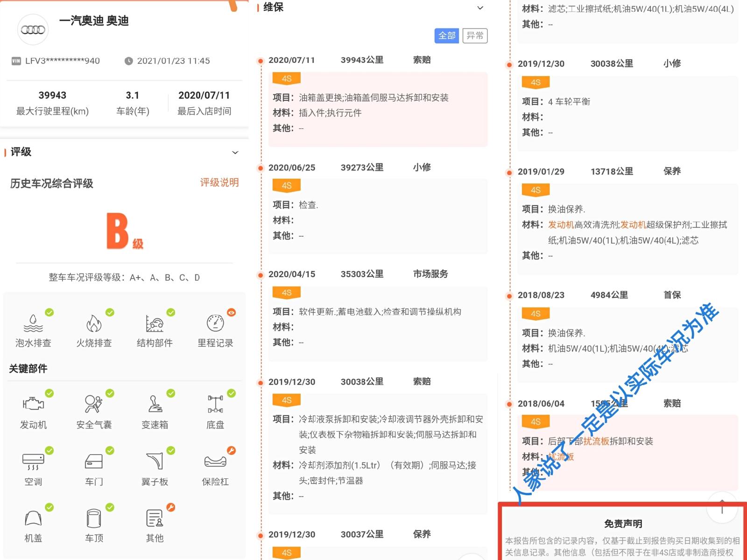
Task: Open the 评级说明 link
Action: pos(219,182)
